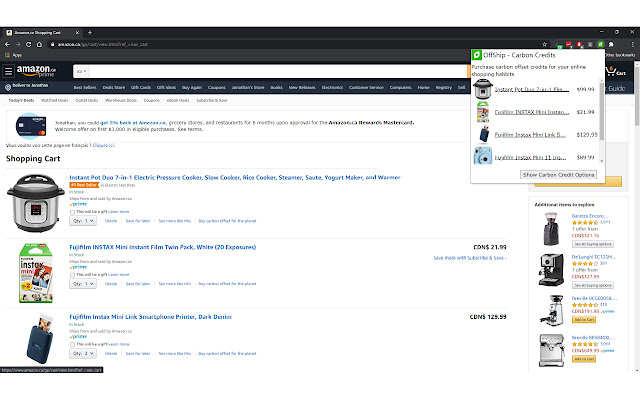Click into the Amazon search field
This screenshot has height=400, width=640.
click(278, 71)
